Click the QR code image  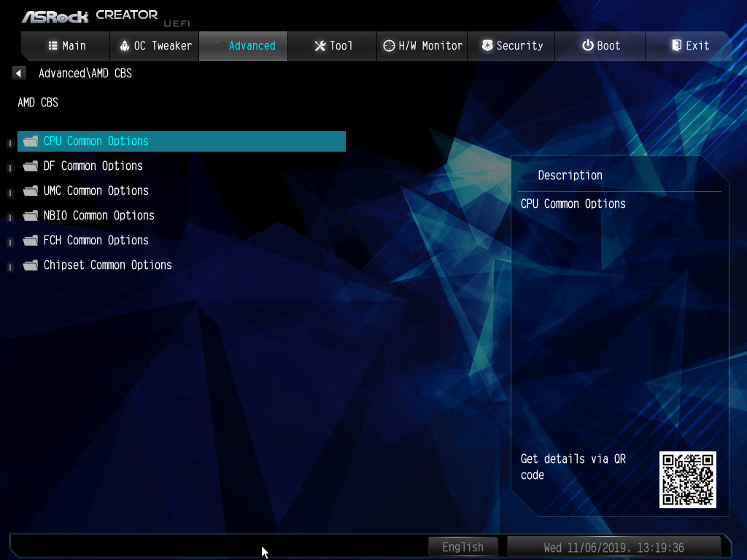tap(687, 479)
